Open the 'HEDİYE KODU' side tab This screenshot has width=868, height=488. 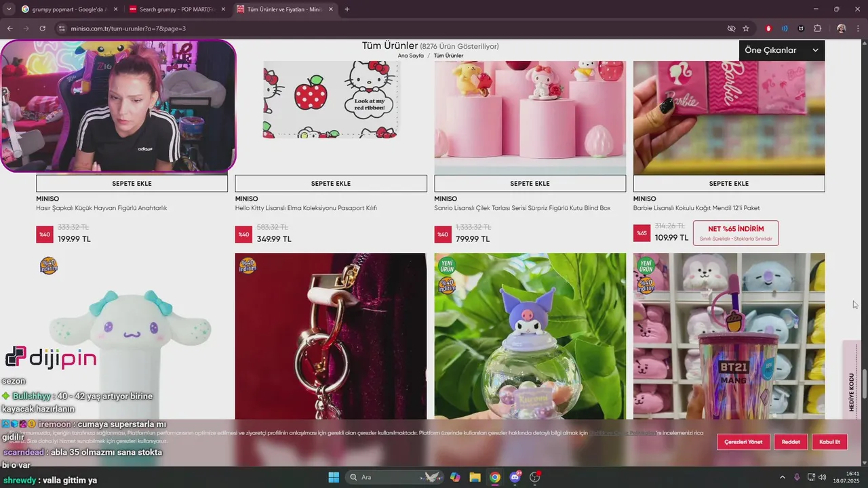coord(851,392)
